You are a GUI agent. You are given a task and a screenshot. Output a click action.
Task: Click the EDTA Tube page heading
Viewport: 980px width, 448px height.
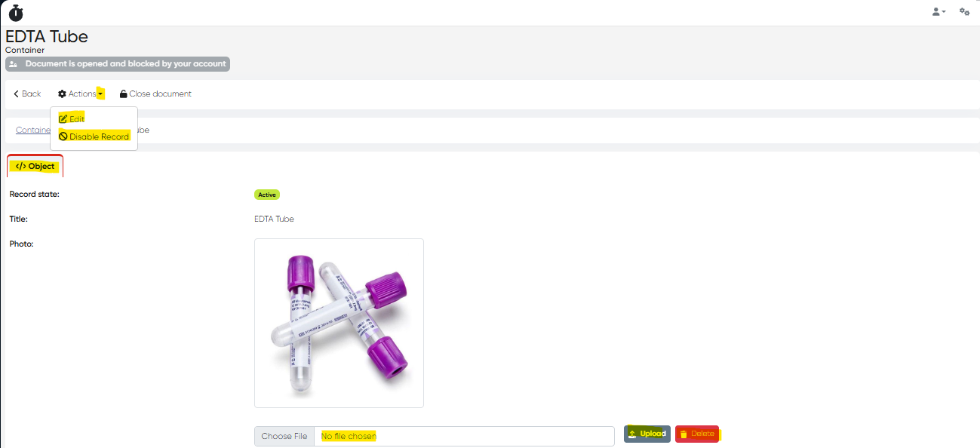(x=47, y=36)
